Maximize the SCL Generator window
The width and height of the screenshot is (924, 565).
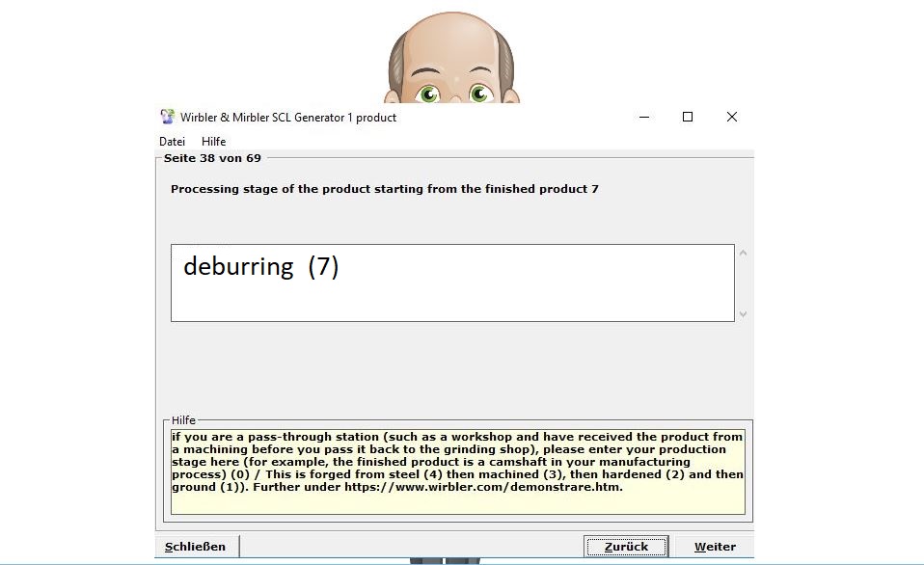click(688, 117)
